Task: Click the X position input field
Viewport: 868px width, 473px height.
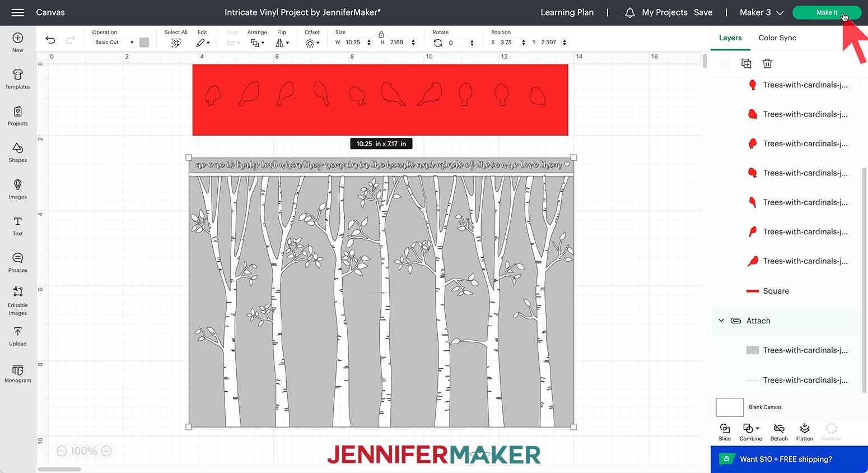Action: (x=508, y=43)
